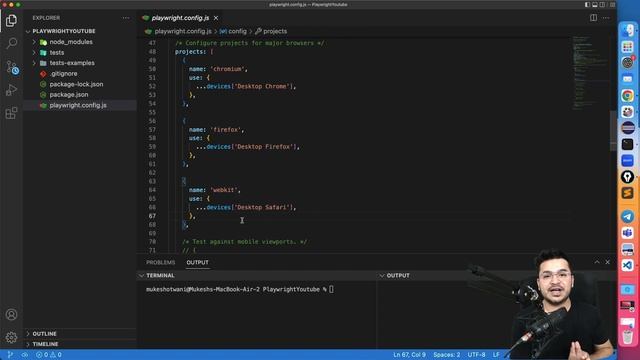The width and height of the screenshot is (640, 360).
Task: Open Microsoft Teams from the dock
Action: point(628,233)
